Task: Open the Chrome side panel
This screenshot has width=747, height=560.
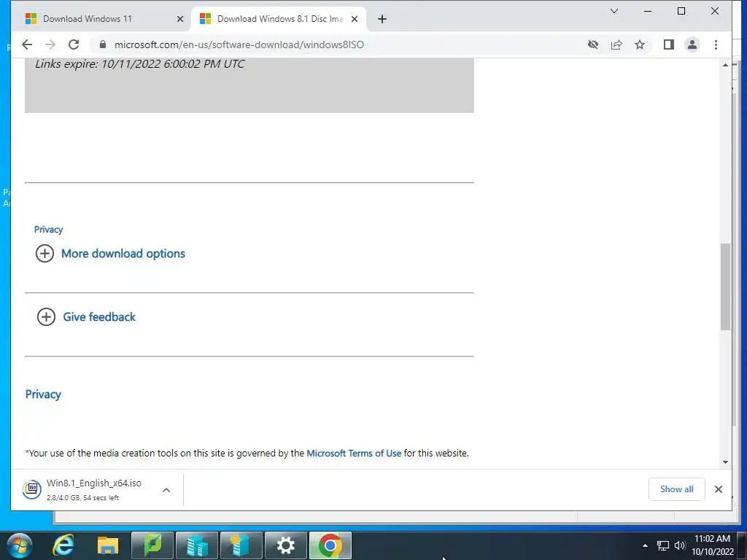Action: (x=669, y=44)
